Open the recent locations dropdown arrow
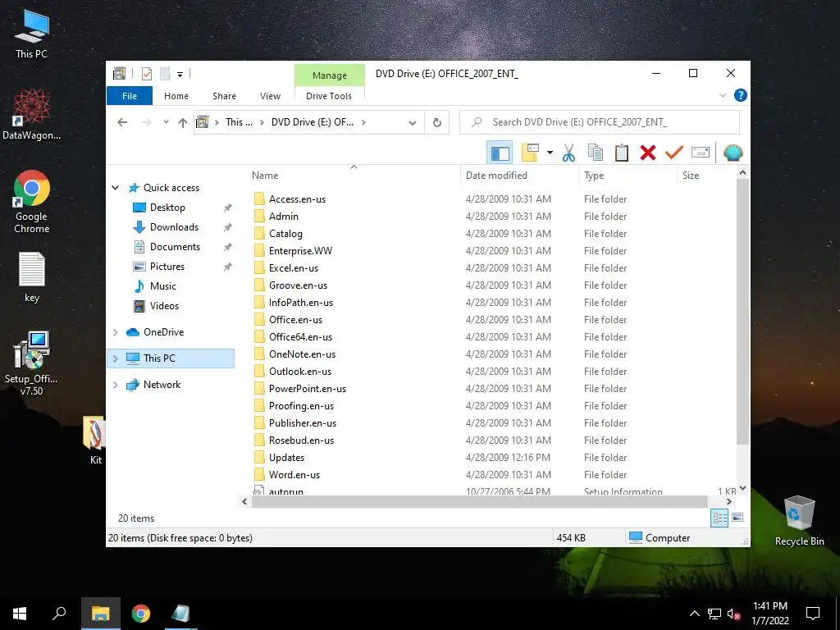Viewport: 840px width, 630px height. coord(166,122)
